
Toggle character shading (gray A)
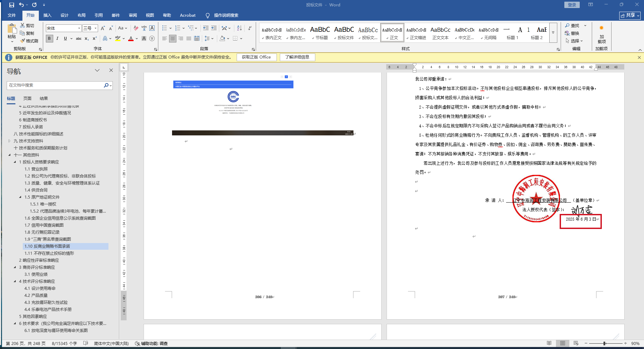(144, 38)
